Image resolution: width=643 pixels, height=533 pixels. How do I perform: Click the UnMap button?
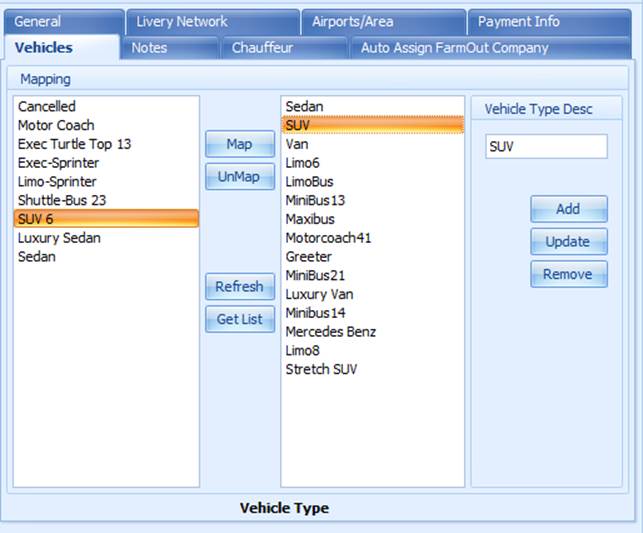(x=240, y=177)
